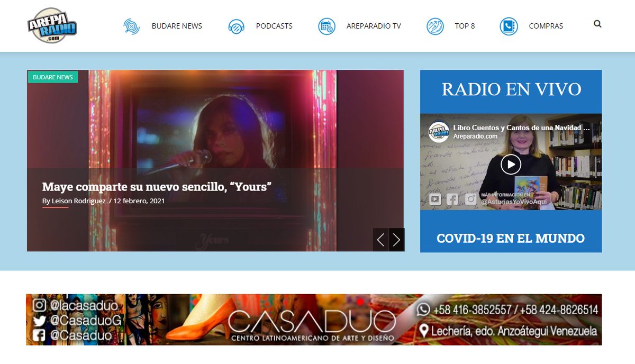Click the Top 8 chart icon
Viewport: 635px width, 364px height.
(x=435, y=26)
